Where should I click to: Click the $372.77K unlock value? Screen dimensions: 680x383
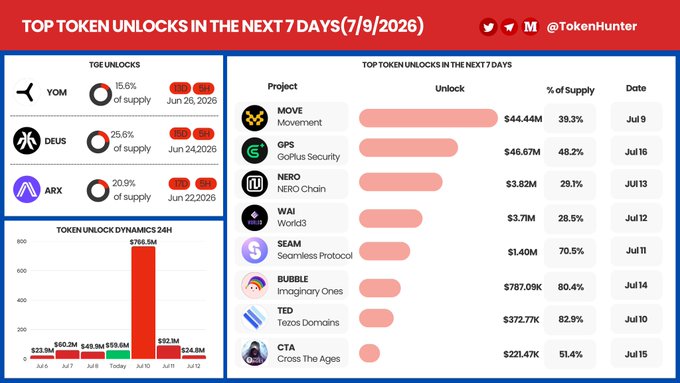(521, 320)
